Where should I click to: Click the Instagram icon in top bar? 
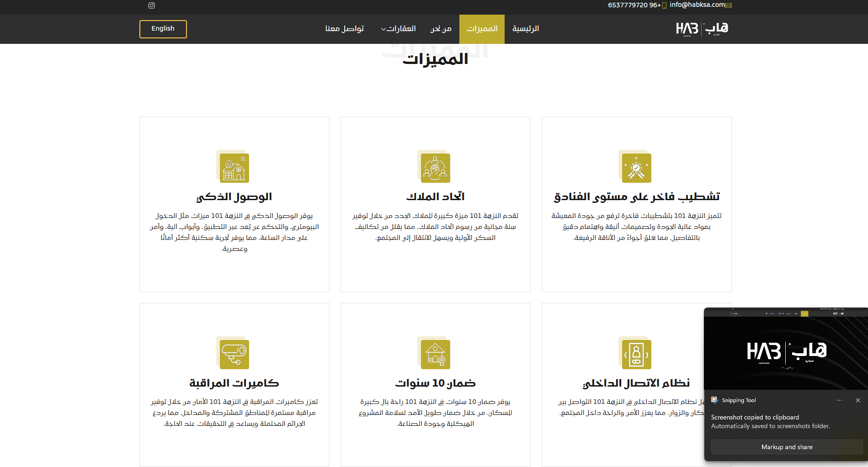[152, 5]
